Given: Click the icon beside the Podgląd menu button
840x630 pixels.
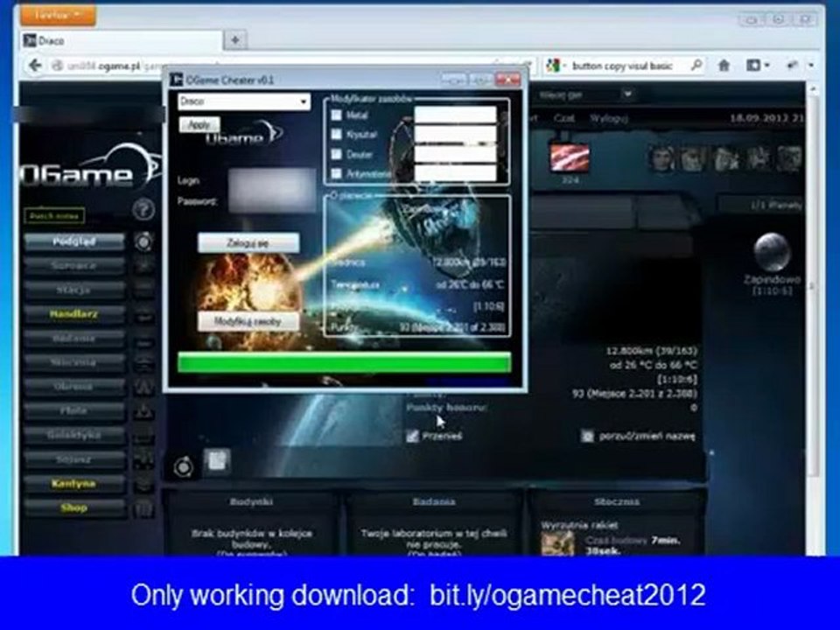Looking at the screenshot, I should tap(143, 242).
